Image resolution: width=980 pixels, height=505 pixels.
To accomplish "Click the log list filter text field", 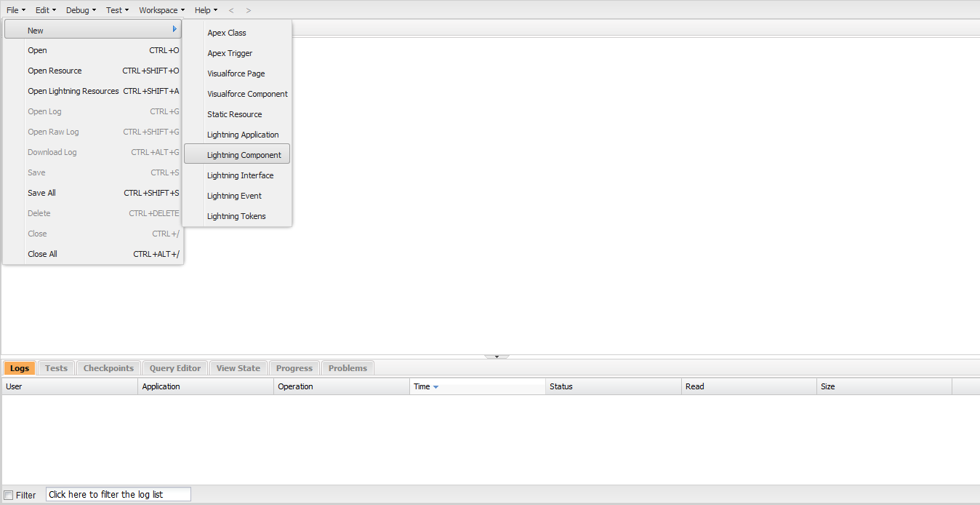I will (x=118, y=495).
